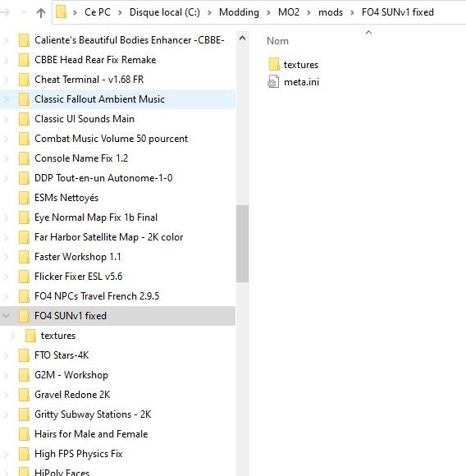Go up one folder level arrow
466x476 pixels.
point(41,13)
